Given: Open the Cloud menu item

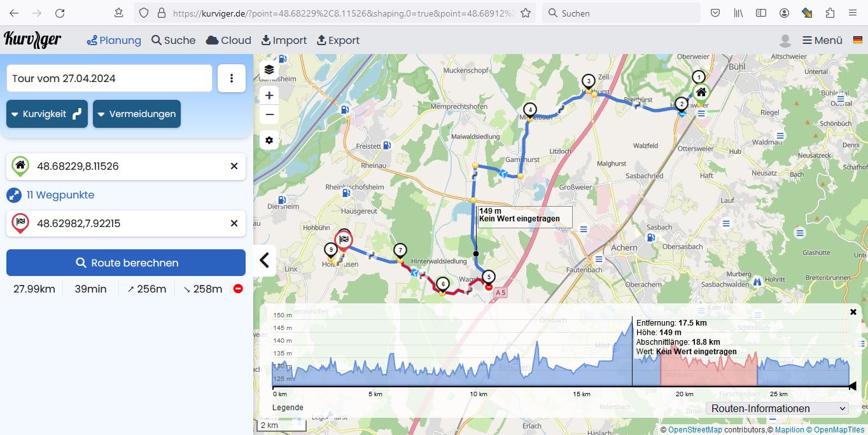Looking at the screenshot, I should click(228, 41).
